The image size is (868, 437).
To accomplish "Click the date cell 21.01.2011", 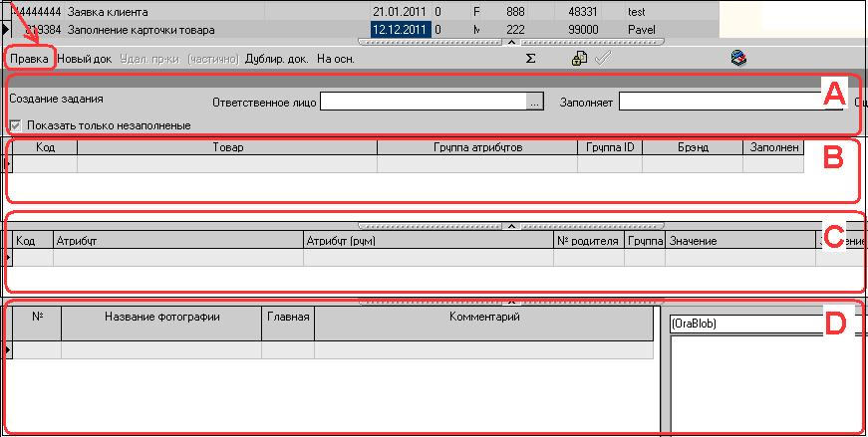I will (x=401, y=12).
